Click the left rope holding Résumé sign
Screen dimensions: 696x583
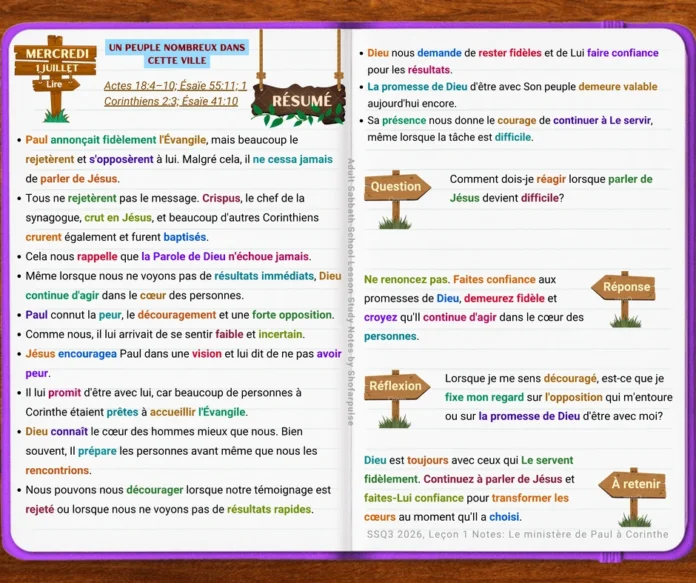coord(261,59)
